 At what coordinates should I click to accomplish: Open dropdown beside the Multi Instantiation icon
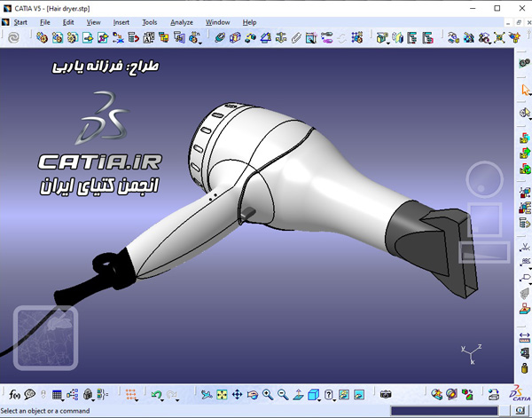point(200,43)
